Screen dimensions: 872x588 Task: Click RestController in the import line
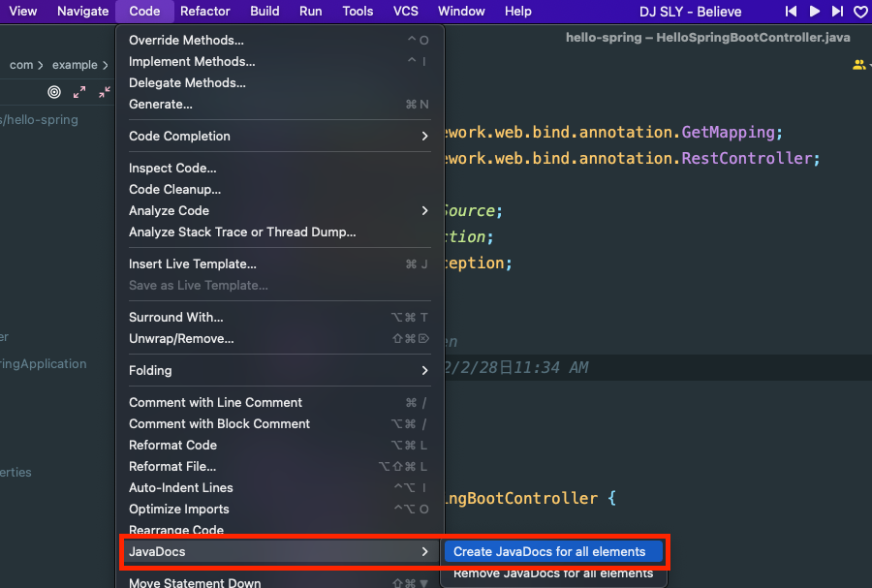[x=747, y=159]
